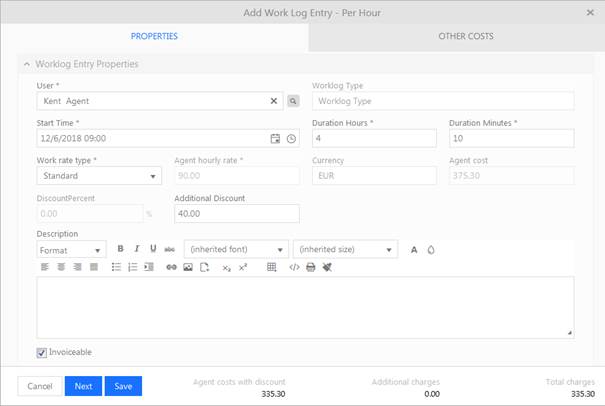Open the calendar picker for Start Time

tap(275, 138)
